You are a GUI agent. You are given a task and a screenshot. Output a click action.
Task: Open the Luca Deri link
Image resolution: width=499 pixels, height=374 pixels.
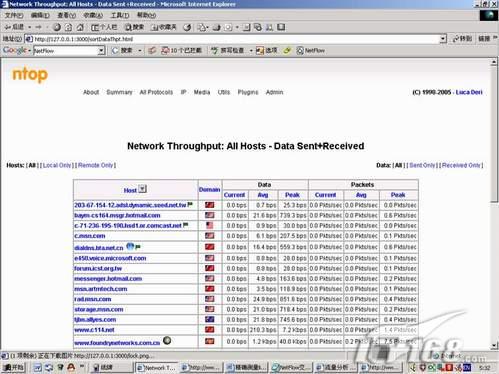point(469,92)
